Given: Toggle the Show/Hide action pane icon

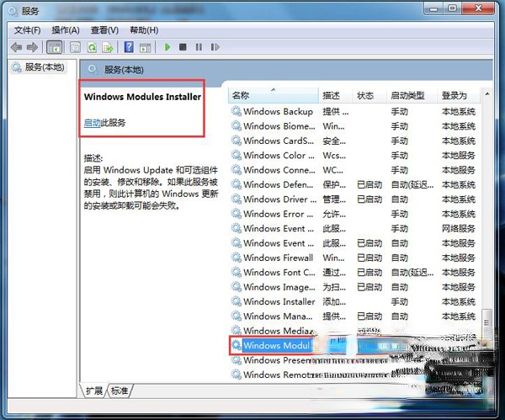Looking at the screenshot, I should 146,48.
